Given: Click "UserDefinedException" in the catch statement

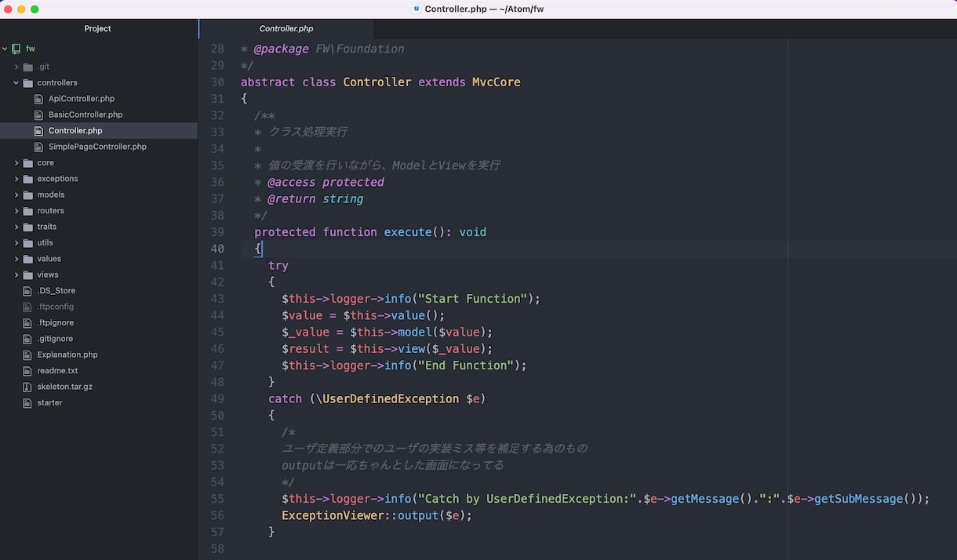Looking at the screenshot, I should 391,398.
